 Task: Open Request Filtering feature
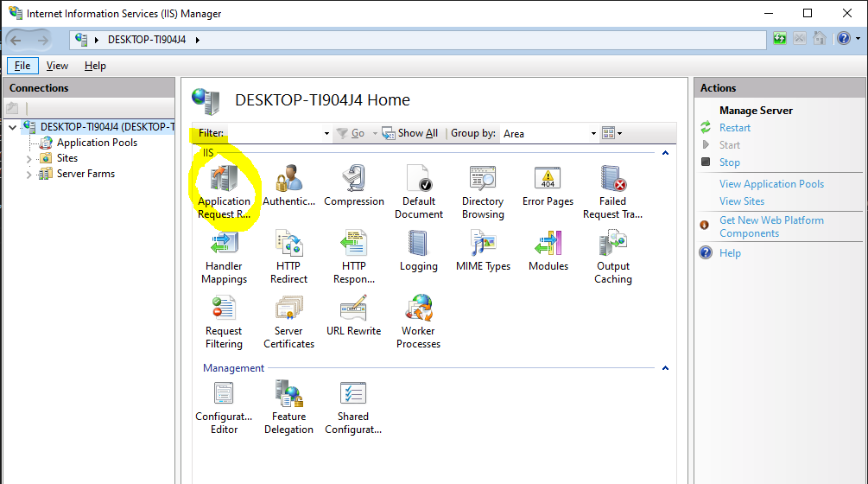[x=224, y=322]
